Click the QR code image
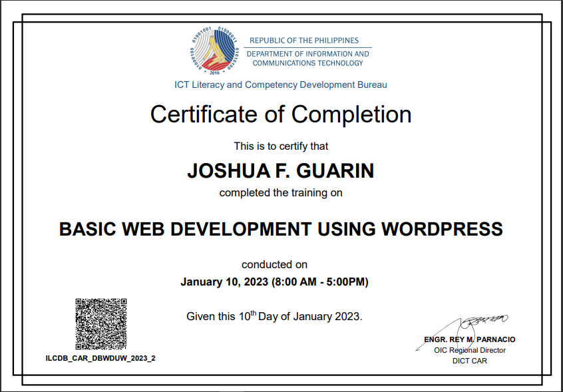 (x=101, y=323)
